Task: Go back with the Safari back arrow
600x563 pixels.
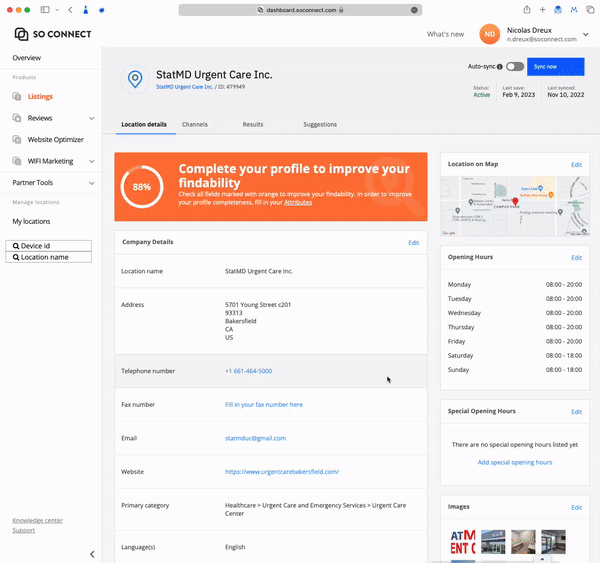Action: click(70, 10)
